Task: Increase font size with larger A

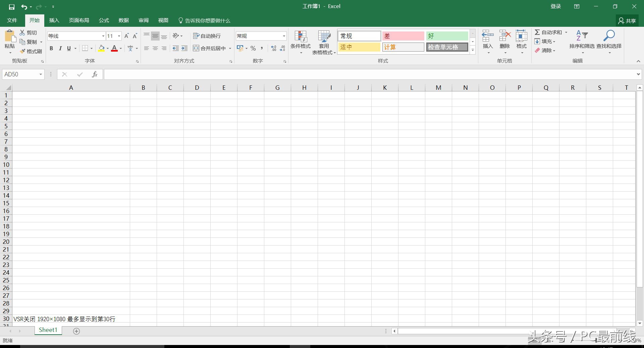Action: click(x=126, y=36)
